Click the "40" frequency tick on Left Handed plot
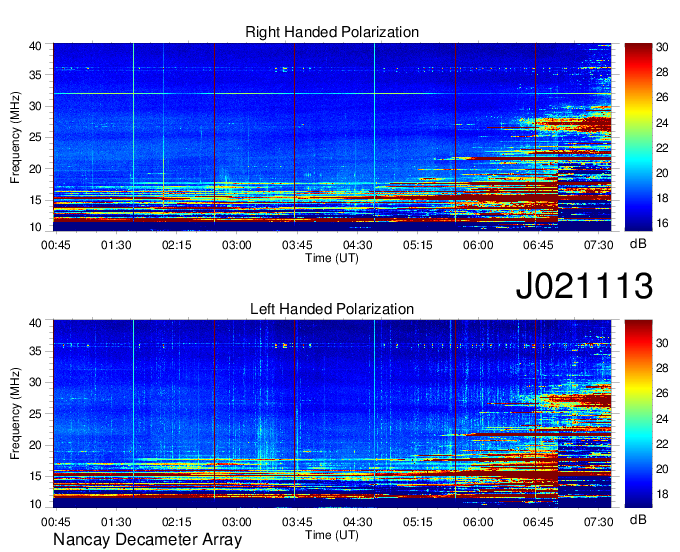This screenshot has height=552, width=680. click(x=35, y=323)
